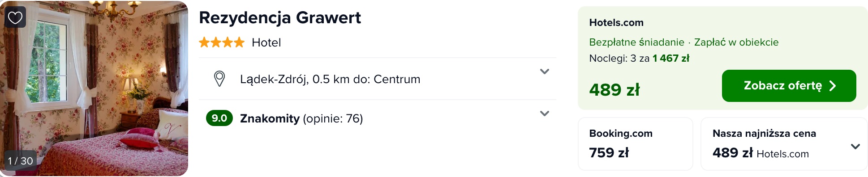Open the Rezydencja Grawert hotel title
Image resolution: width=868 pixels, height=177 pixels.
point(279,18)
